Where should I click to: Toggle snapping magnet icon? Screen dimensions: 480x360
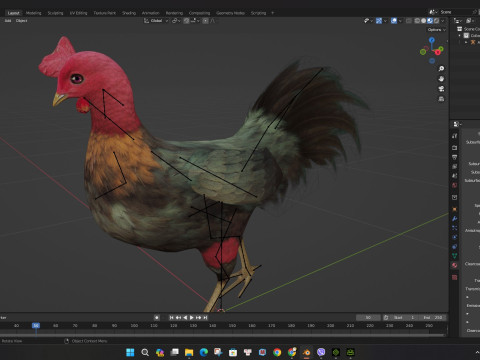tap(186, 21)
